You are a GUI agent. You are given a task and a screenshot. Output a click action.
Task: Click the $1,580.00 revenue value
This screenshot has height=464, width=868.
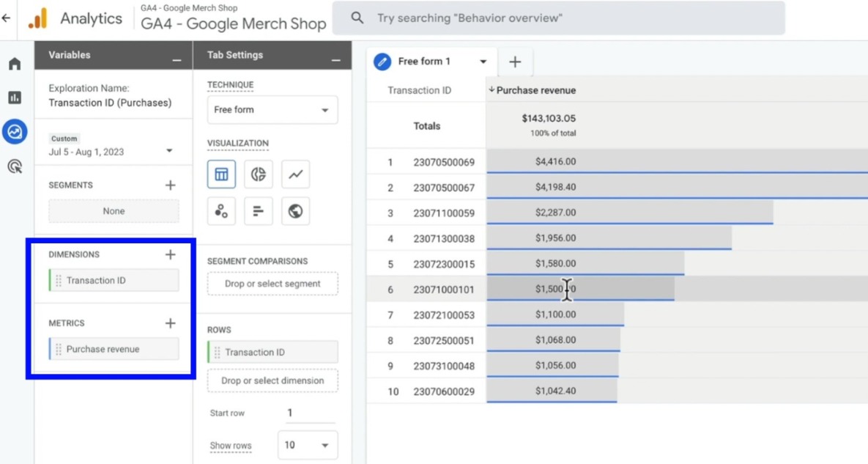coord(555,264)
